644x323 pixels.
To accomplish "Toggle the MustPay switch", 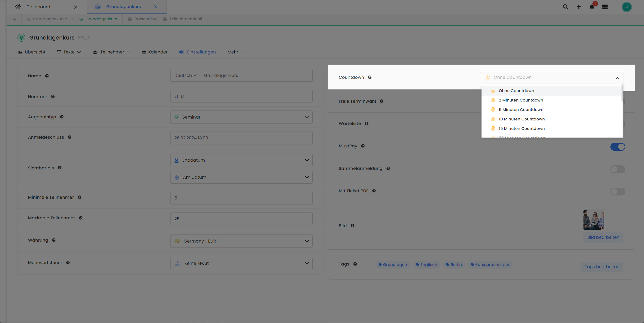I will [x=618, y=146].
